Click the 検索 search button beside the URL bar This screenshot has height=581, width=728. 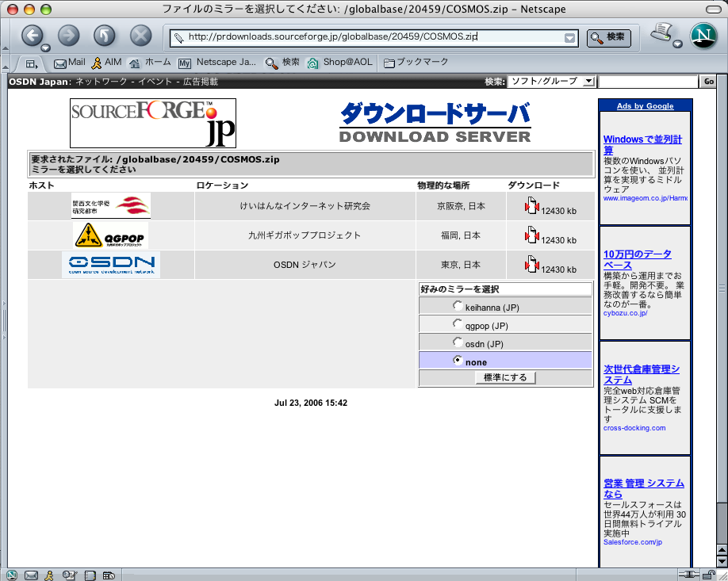tap(609, 37)
